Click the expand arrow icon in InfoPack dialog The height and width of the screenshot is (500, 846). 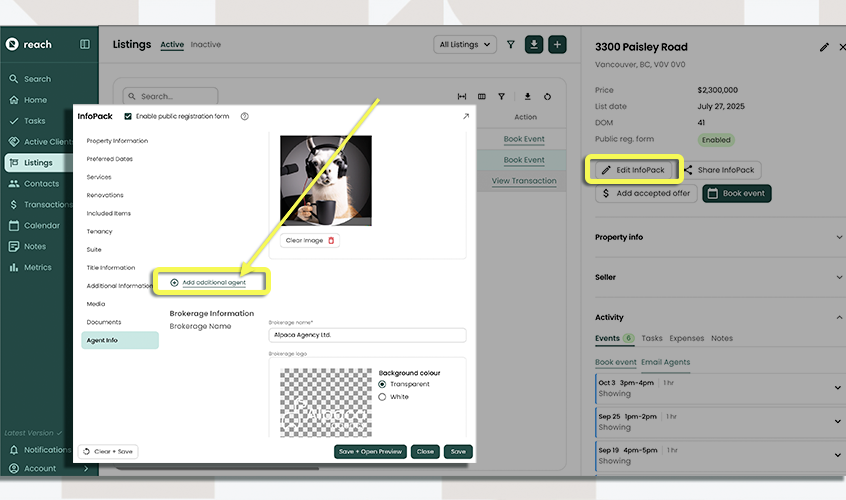tap(465, 117)
